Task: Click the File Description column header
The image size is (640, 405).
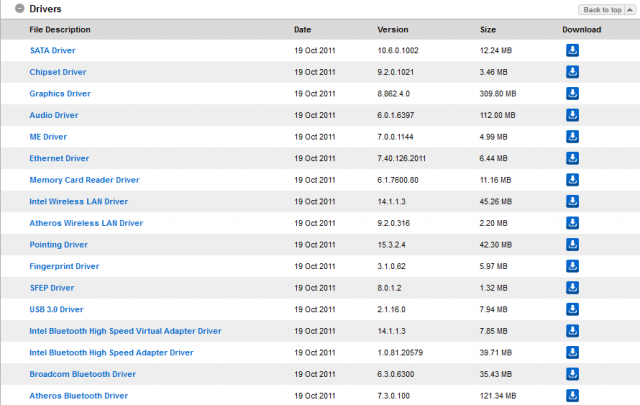Action: (60, 29)
